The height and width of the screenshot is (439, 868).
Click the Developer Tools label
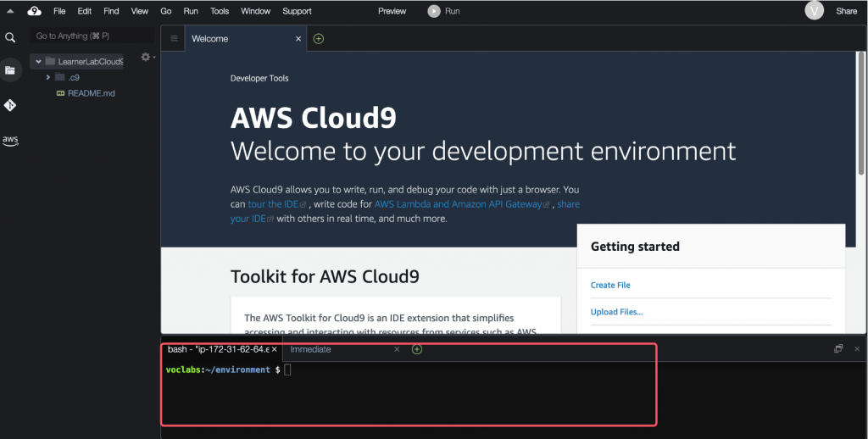(259, 78)
